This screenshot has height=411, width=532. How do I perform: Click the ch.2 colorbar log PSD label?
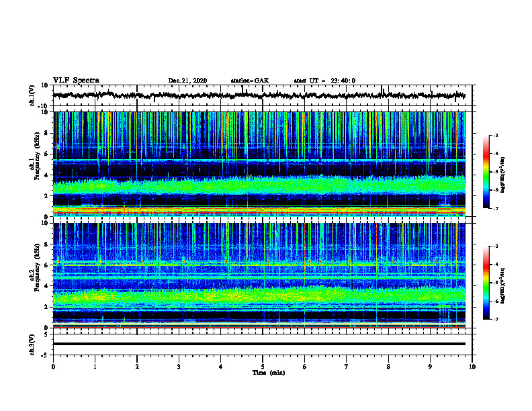click(x=503, y=285)
